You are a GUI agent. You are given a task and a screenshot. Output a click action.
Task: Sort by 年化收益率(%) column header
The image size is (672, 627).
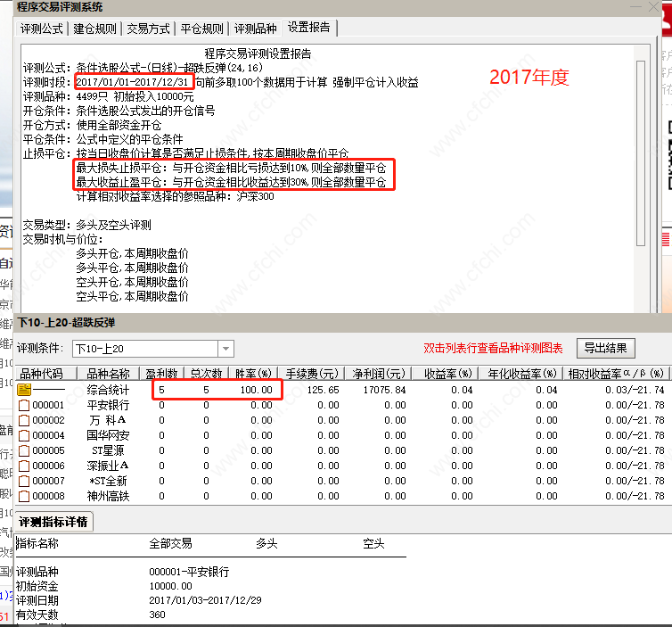tap(520, 374)
